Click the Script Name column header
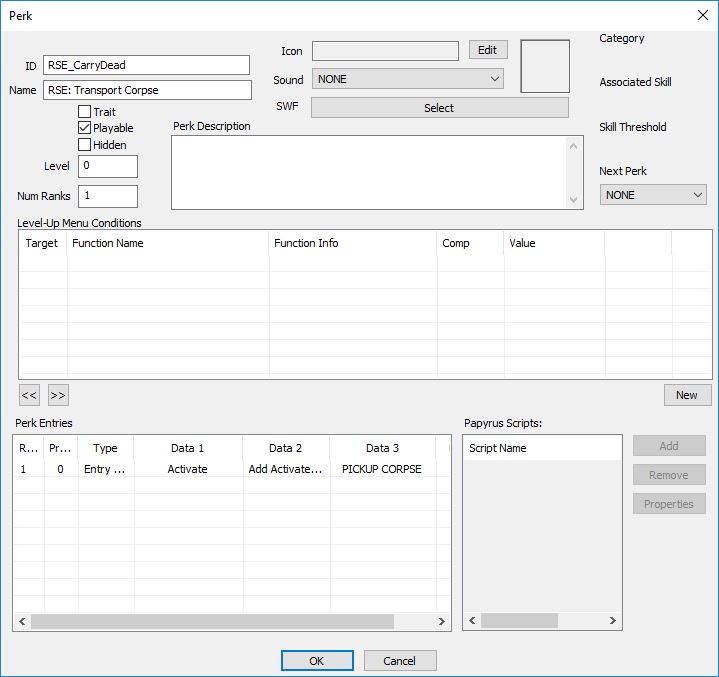719x677 pixels. click(x=542, y=448)
